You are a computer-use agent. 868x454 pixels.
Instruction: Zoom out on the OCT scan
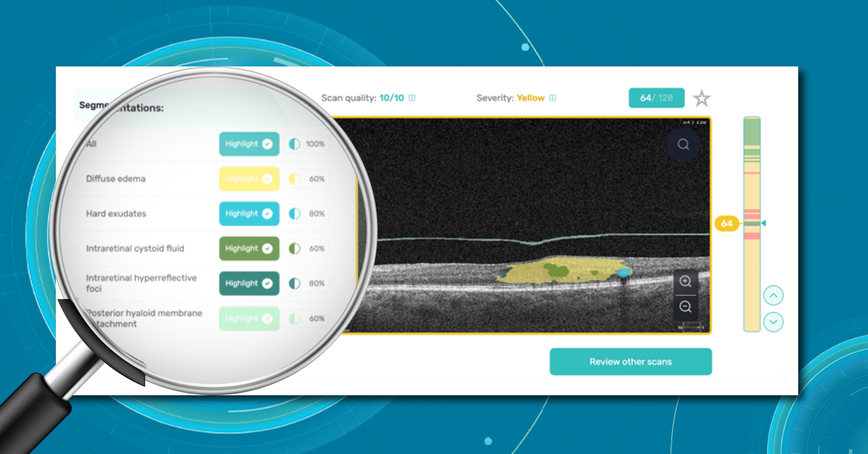point(685,307)
